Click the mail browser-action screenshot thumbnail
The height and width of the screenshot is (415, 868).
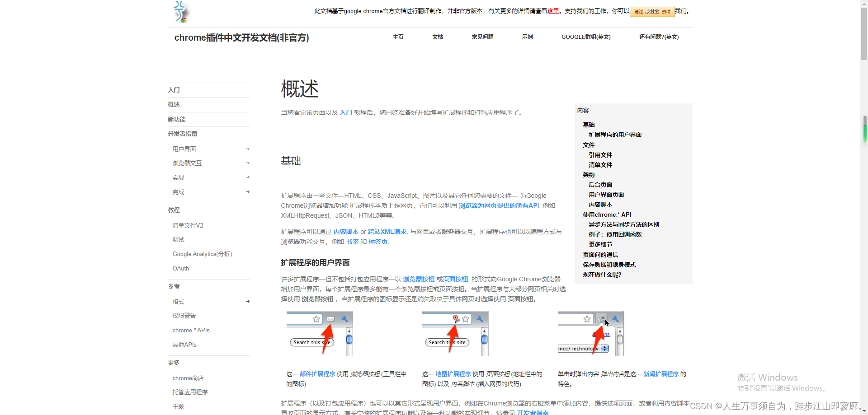[x=319, y=334]
